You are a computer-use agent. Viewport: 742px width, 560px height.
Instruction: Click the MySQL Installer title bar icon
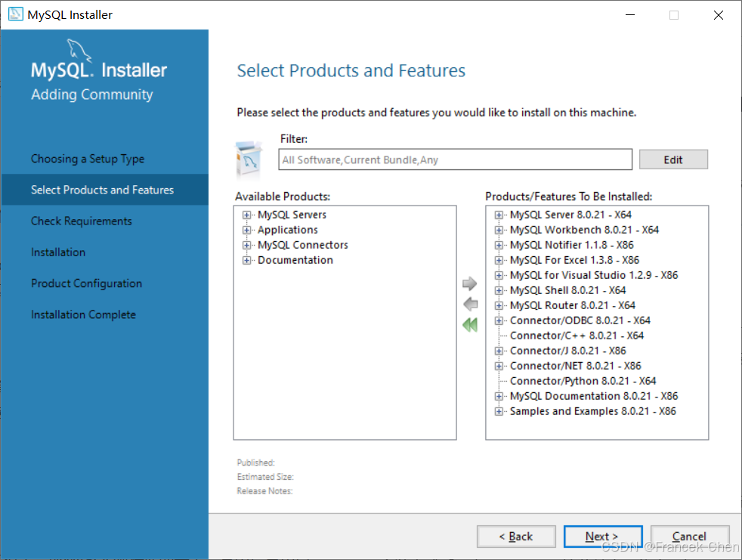pyautogui.click(x=15, y=14)
